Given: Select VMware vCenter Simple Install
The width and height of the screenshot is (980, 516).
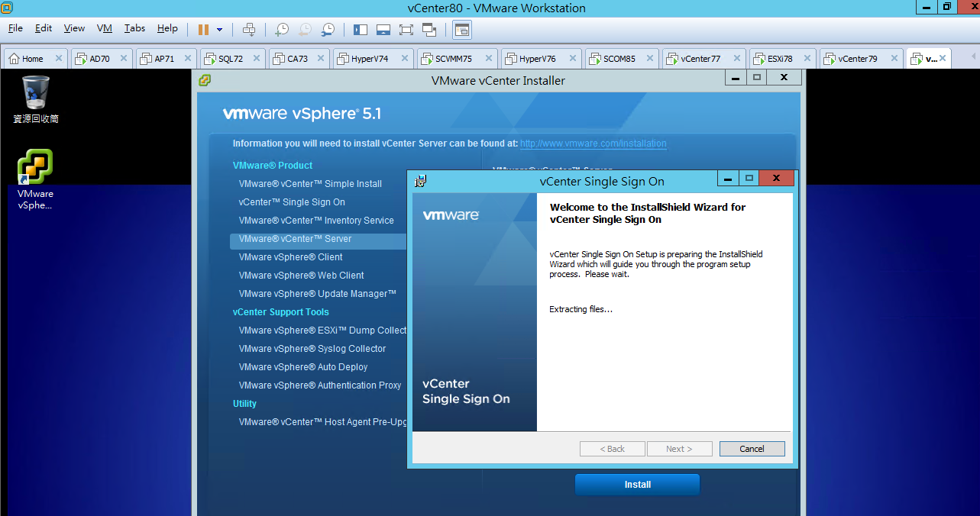Looking at the screenshot, I should click(310, 184).
